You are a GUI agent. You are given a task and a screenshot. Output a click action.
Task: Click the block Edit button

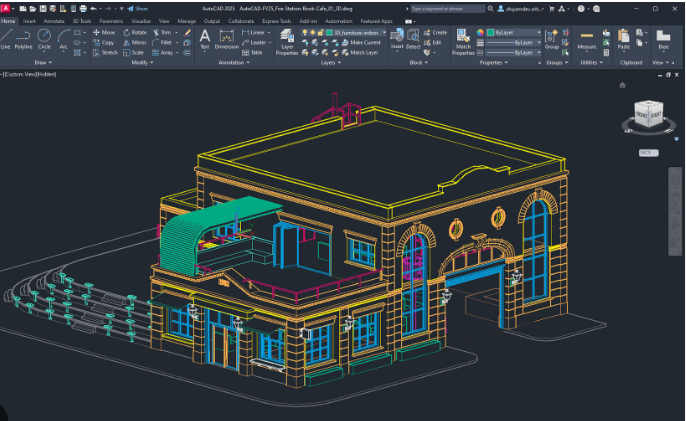433,42
